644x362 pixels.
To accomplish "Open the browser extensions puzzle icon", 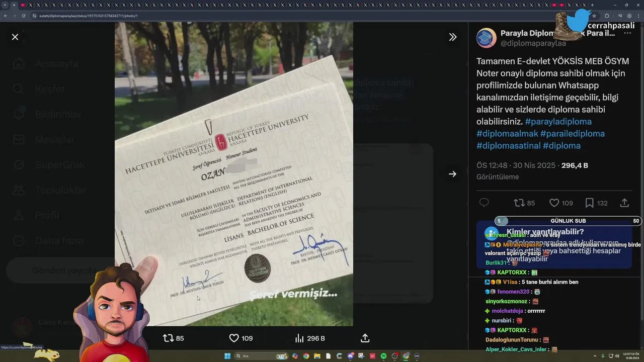I will click(x=607, y=16).
